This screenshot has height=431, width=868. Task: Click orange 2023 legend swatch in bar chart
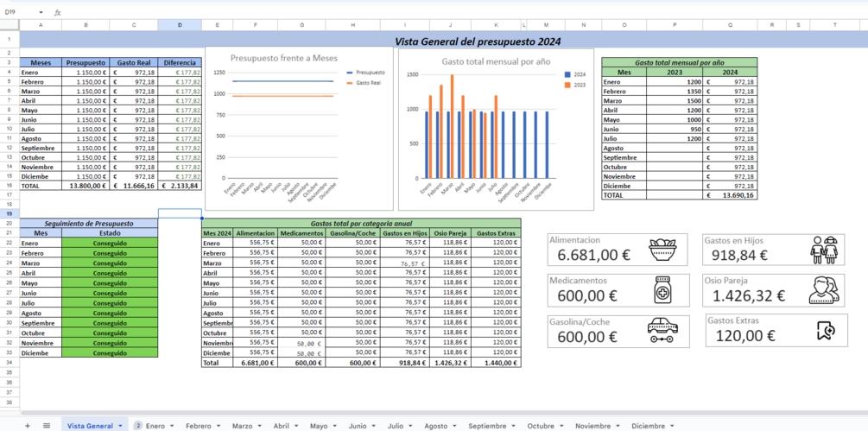pos(567,85)
